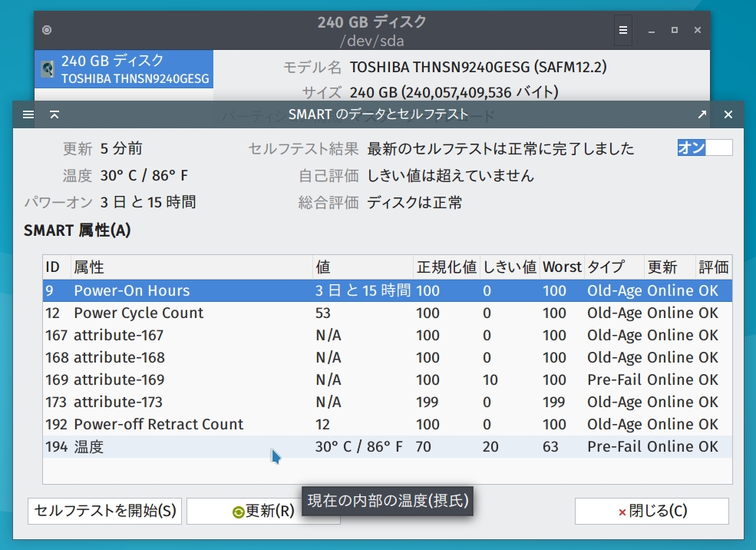The image size is (756, 550).
Task: Open the SMART dialog window menu icon
Action: click(x=28, y=114)
